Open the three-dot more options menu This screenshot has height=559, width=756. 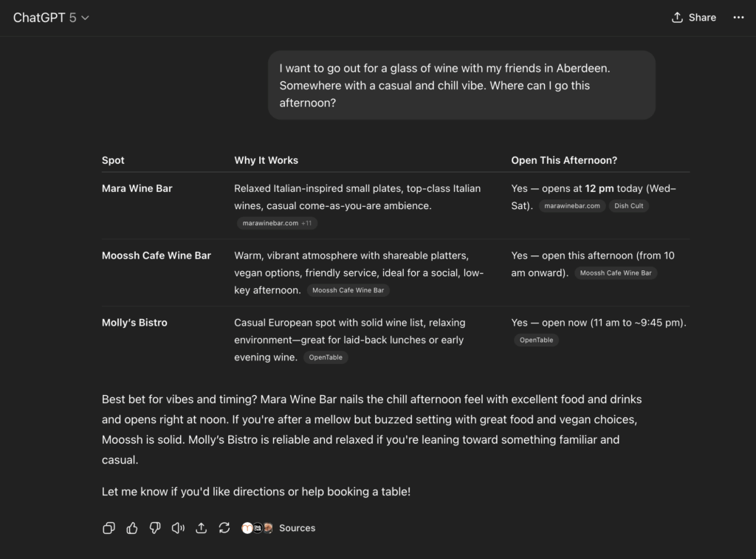click(738, 18)
